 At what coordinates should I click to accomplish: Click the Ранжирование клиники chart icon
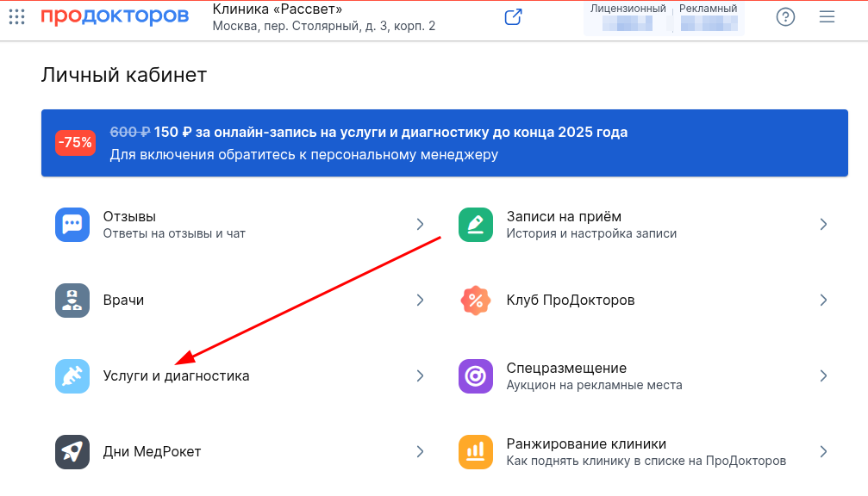coord(476,452)
